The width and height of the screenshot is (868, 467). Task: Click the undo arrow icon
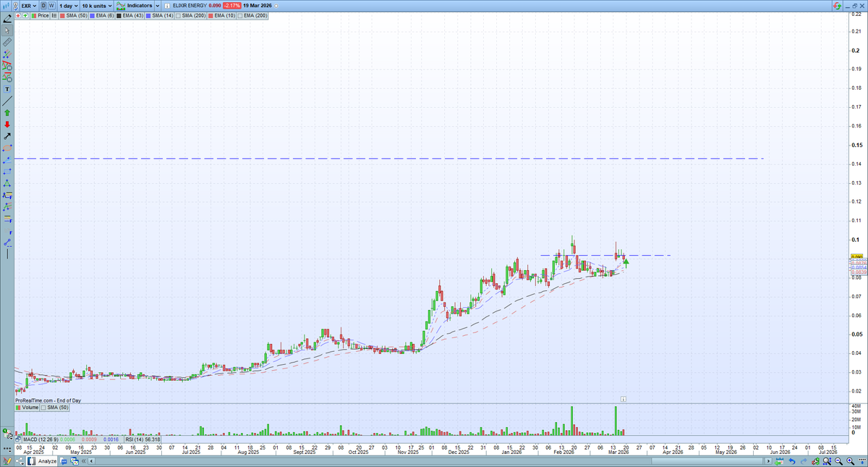tap(792, 461)
